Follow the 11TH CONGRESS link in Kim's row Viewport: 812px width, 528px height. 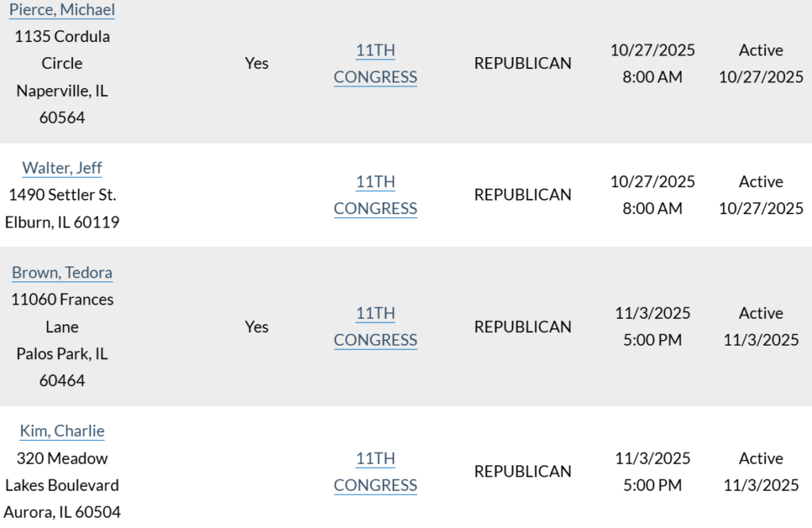(375, 472)
